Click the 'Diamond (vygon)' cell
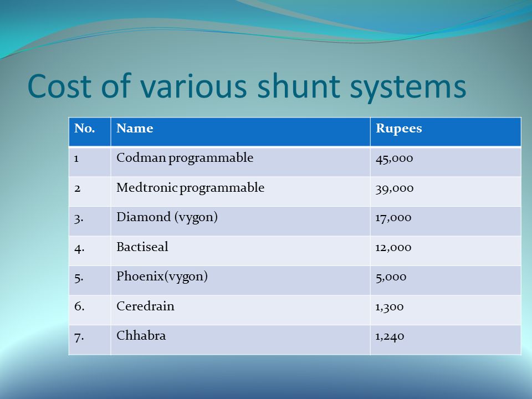 240,221
